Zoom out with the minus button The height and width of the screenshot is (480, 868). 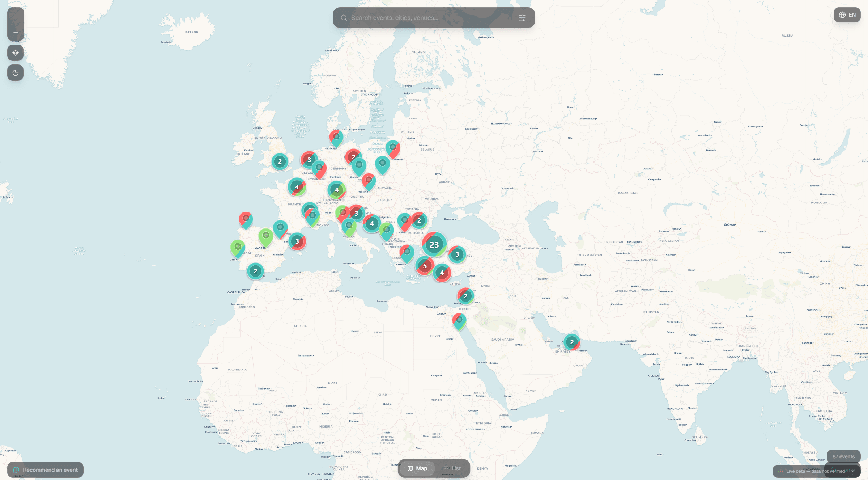click(x=16, y=33)
